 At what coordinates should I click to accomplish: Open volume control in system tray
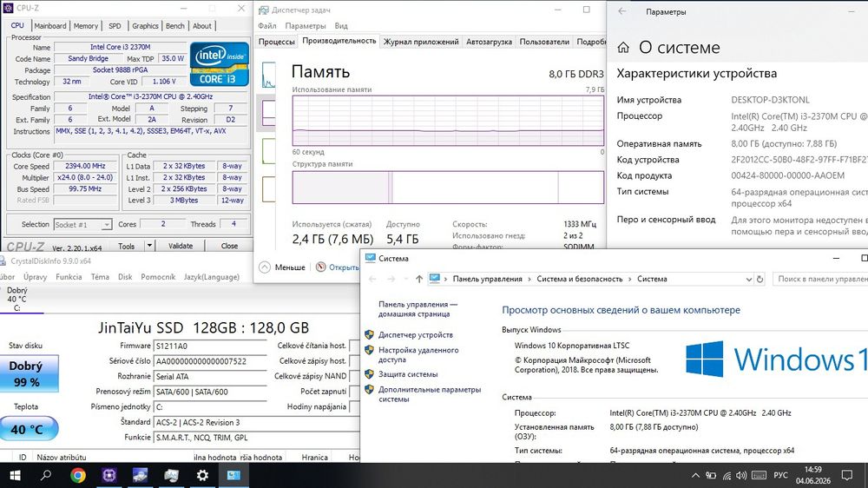[x=741, y=475]
